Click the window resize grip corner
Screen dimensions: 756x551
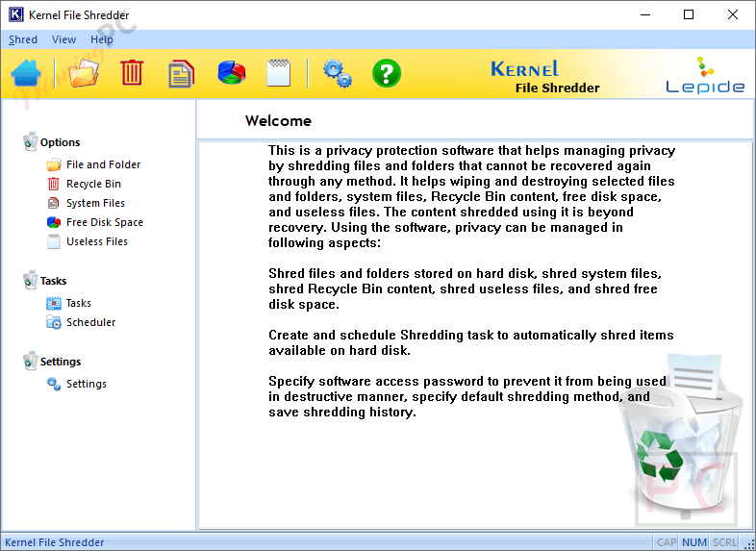[x=748, y=544]
